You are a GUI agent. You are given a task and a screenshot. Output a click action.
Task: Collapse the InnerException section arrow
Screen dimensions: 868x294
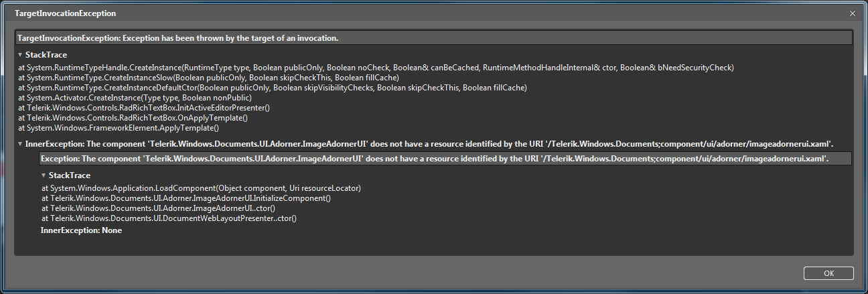click(x=21, y=144)
